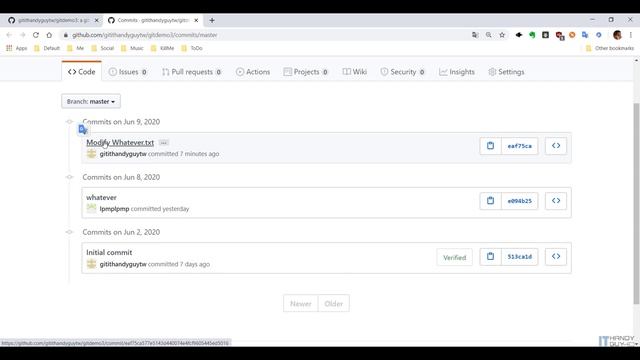Open gitithandyguytw author link on Initial commit
640x360 pixels.
(x=123, y=264)
